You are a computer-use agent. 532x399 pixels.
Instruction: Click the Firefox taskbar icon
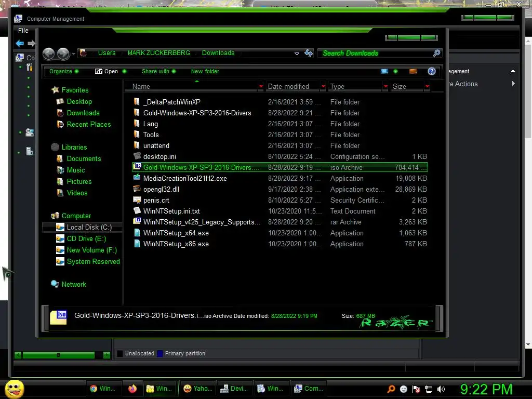132,389
